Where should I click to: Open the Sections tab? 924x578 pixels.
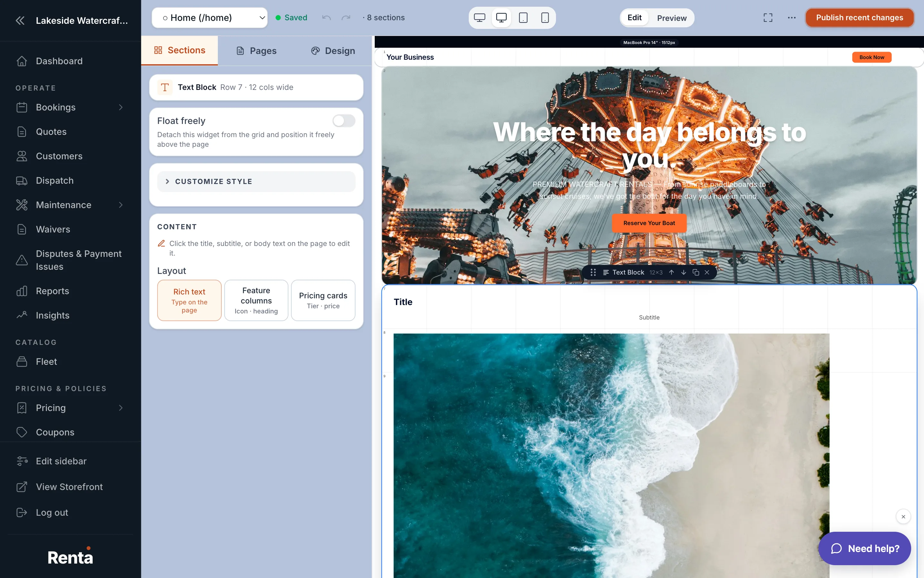[179, 50]
